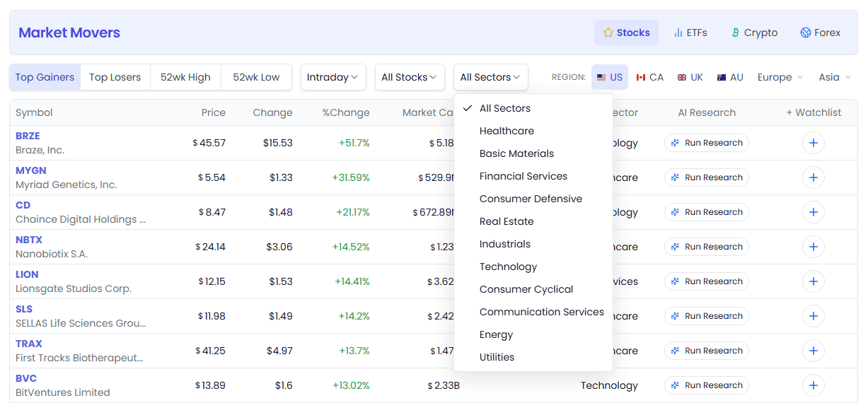Switch to the Stocks tab
868x403 pixels.
[x=626, y=33]
